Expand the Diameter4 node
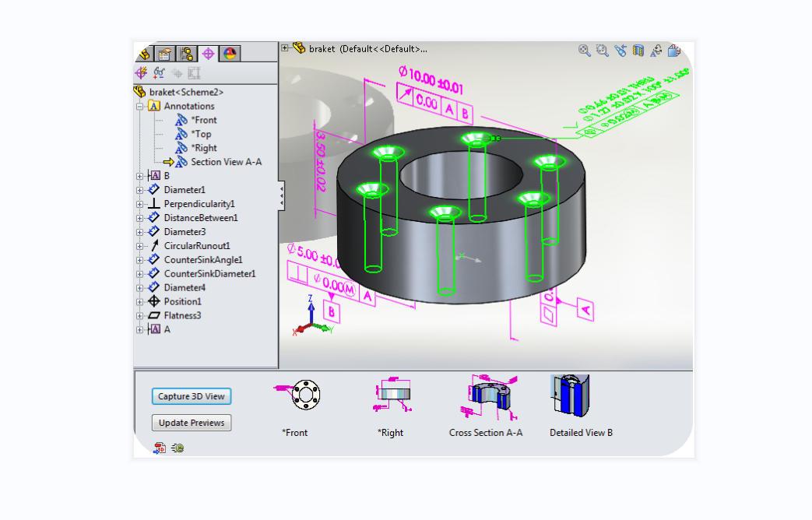Screen dimensions: 812x520 tap(140, 288)
